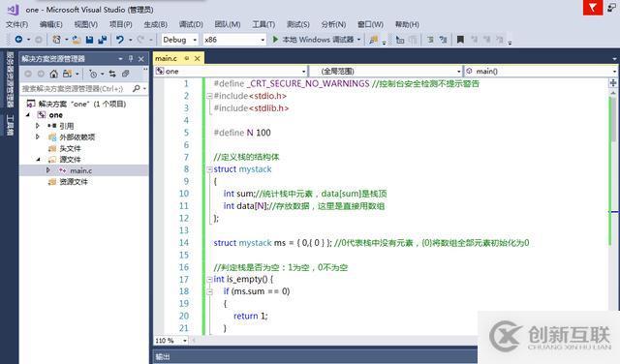The image size is (620, 364).
Task: Collapse the is_empty function code block
Action: pos(209,280)
